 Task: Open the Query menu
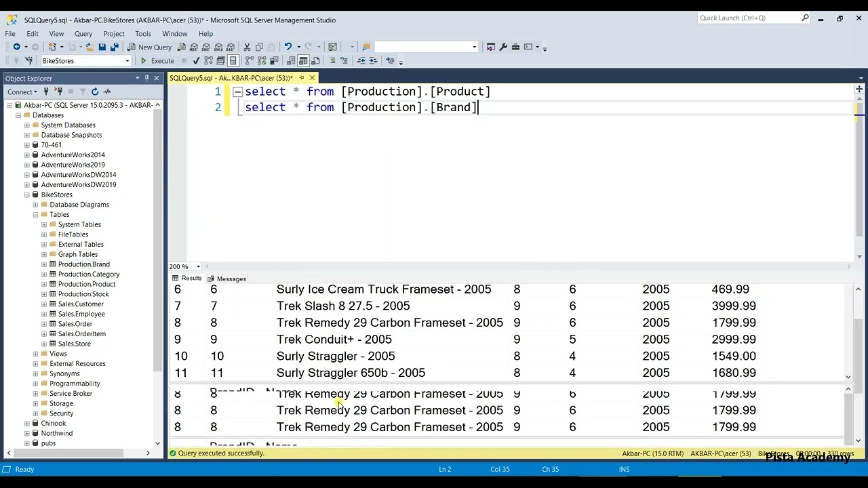(x=83, y=33)
